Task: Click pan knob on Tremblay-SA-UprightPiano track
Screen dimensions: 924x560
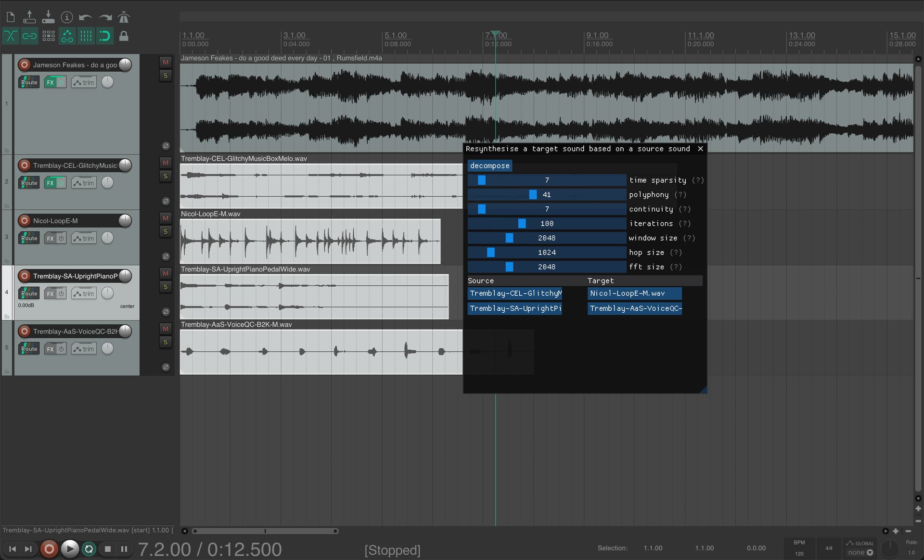Action: [x=107, y=293]
